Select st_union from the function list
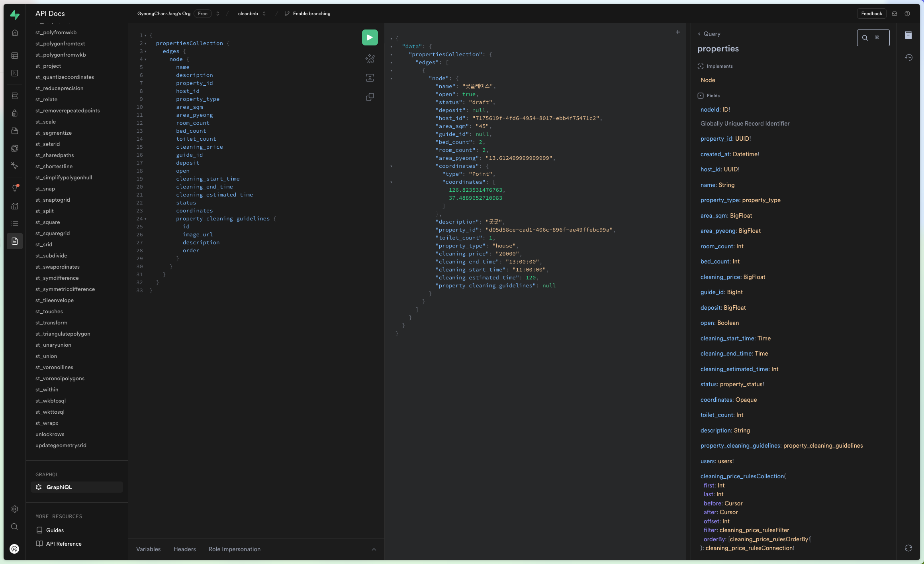The image size is (924, 564). [x=46, y=356]
